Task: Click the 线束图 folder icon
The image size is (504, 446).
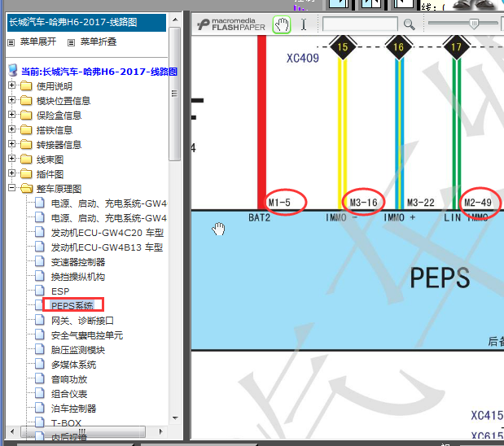Action: pos(26,159)
